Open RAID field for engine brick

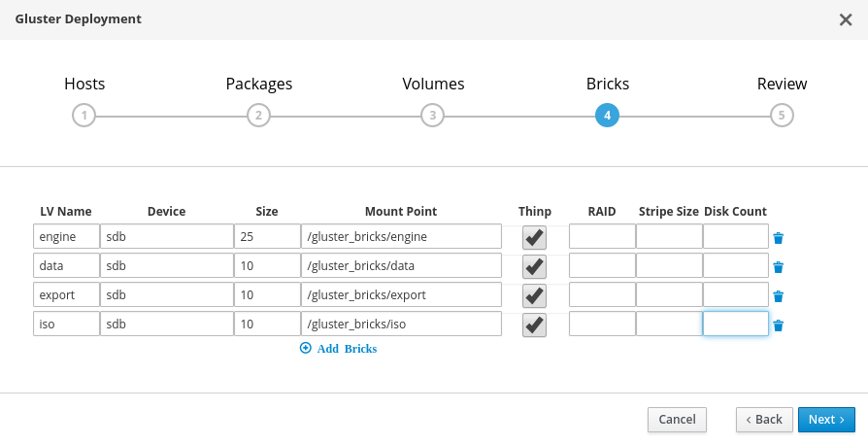[601, 237]
